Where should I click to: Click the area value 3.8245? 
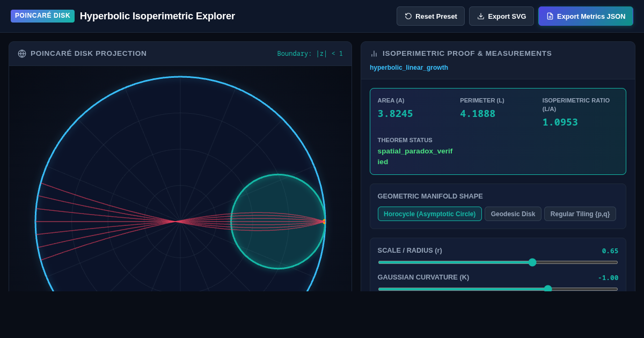click(396, 114)
